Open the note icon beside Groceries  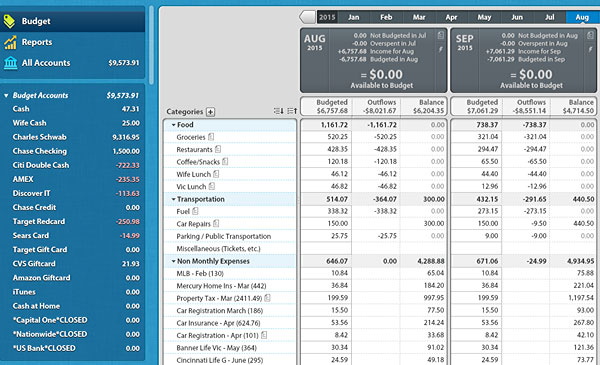point(211,137)
